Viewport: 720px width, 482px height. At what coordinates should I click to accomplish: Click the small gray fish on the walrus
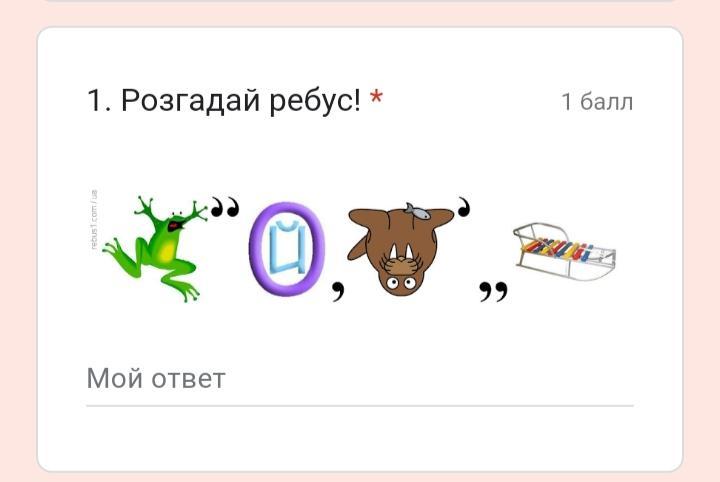[417, 211]
